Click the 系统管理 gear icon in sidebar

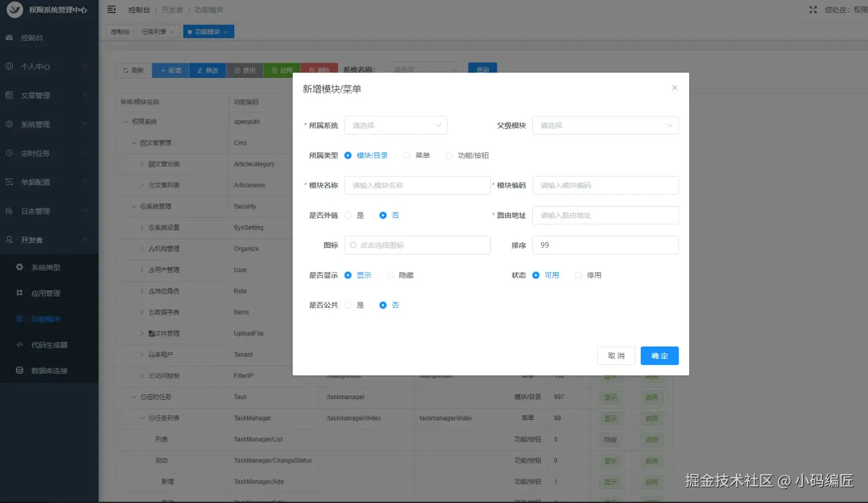pos(9,124)
